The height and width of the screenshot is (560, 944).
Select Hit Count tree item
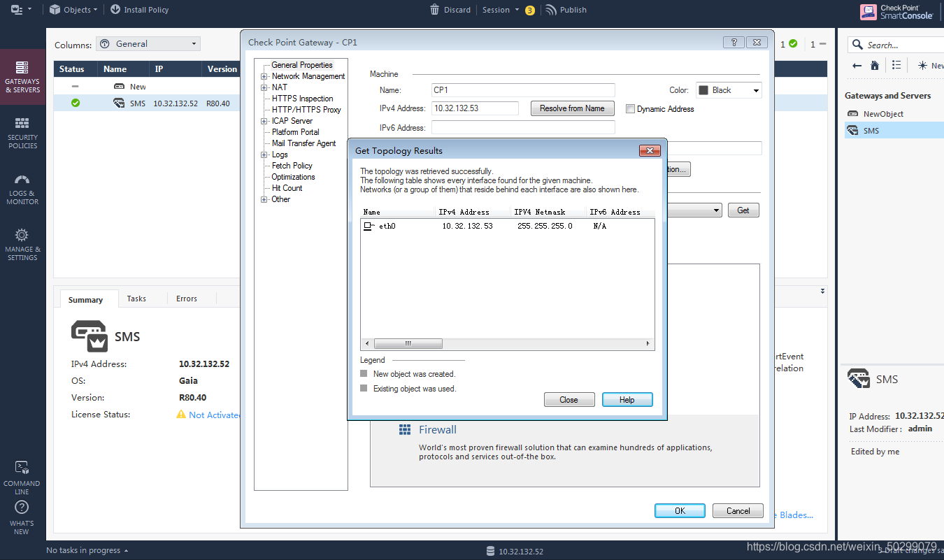click(x=287, y=188)
